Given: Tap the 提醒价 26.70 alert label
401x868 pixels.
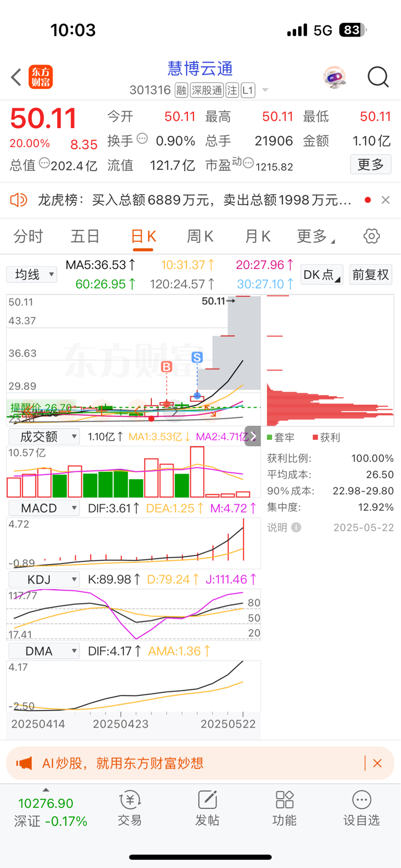Looking at the screenshot, I should tap(41, 407).
